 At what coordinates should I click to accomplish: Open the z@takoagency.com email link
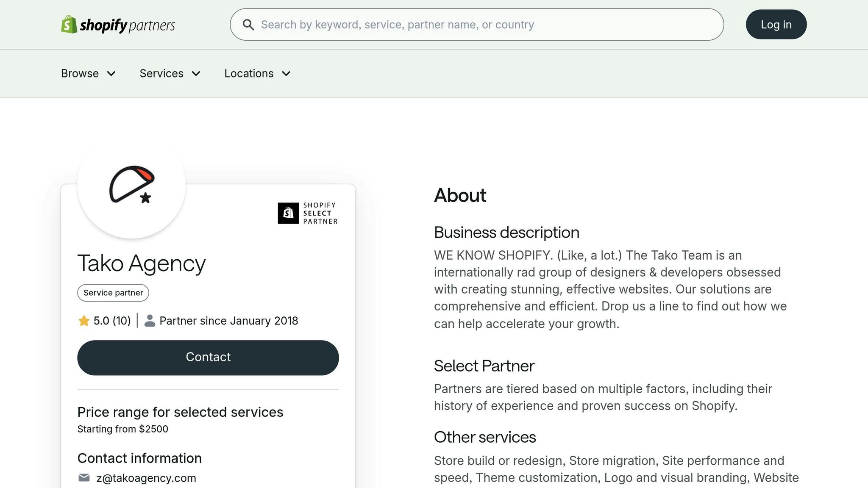[146, 478]
